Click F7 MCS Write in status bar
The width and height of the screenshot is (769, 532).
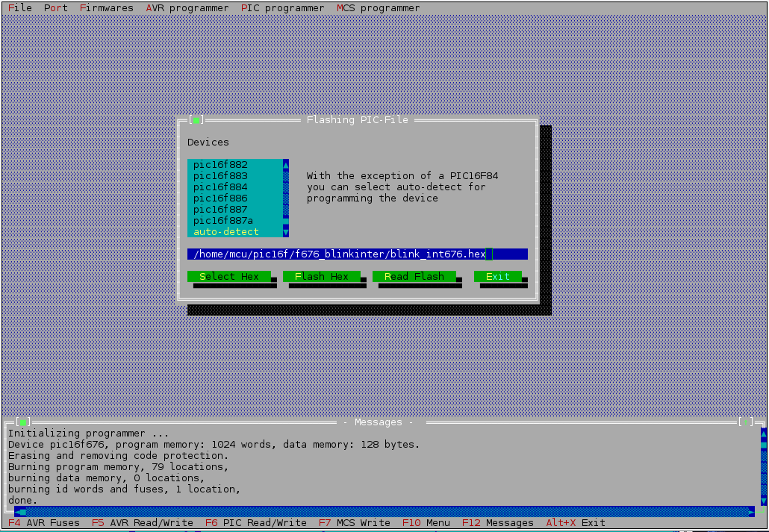pos(355,523)
